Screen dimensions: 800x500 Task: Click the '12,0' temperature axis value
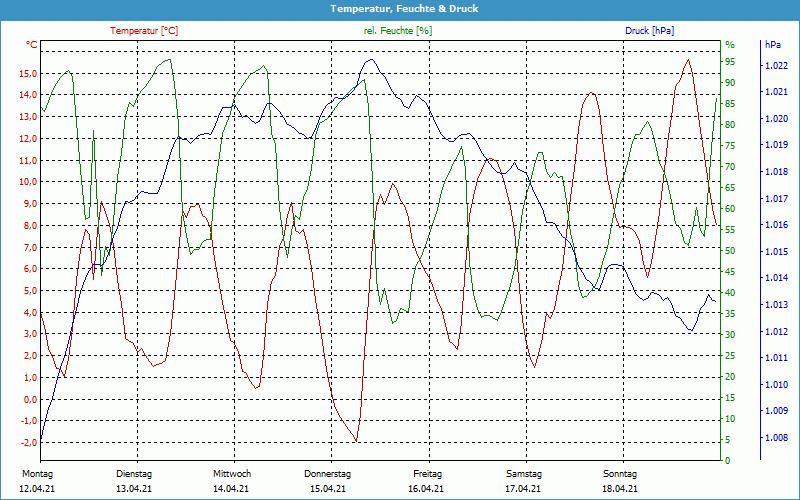[28, 138]
